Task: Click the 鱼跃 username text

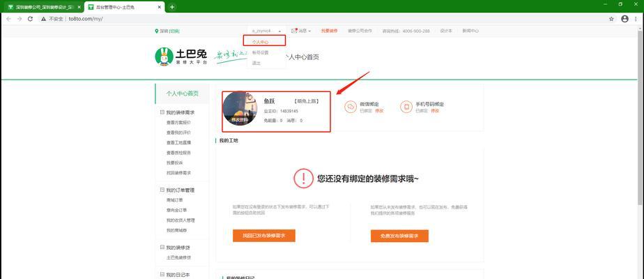Action: coord(269,101)
